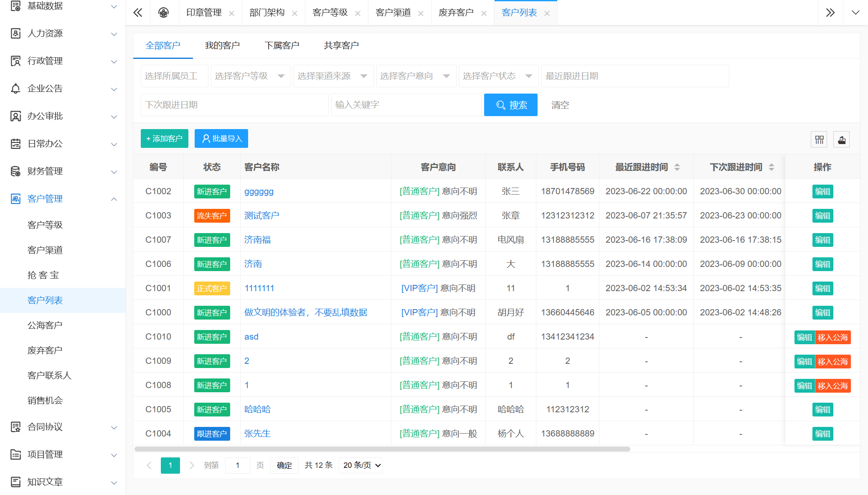Click the page number jump input
The image size is (868, 495).
click(x=238, y=465)
